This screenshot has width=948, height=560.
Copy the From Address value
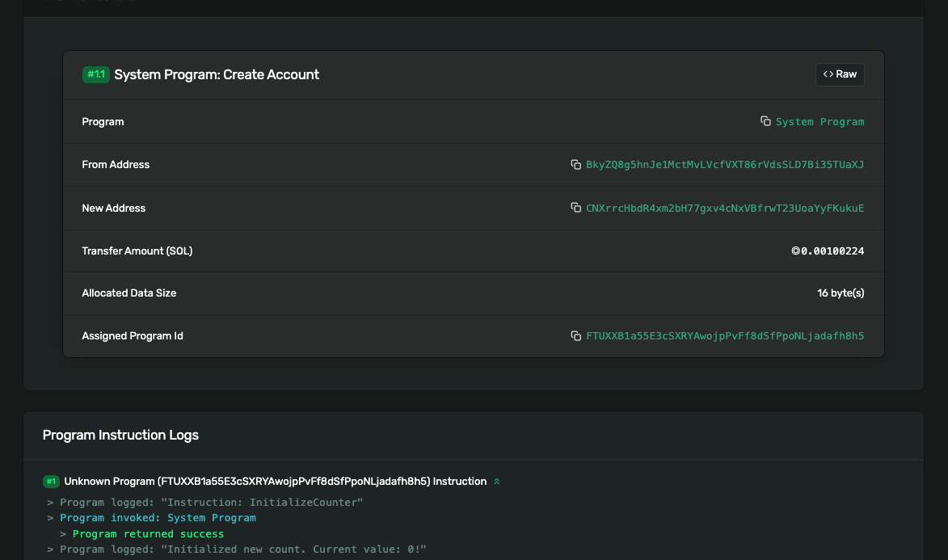pyautogui.click(x=575, y=165)
